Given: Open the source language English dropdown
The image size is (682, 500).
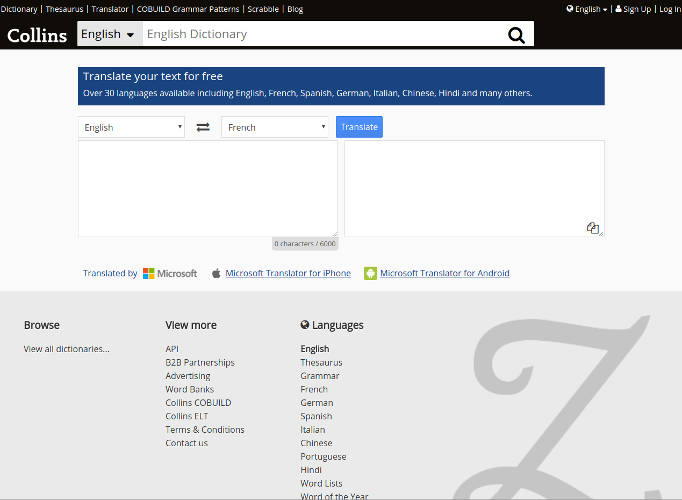Looking at the screenshot, I should [x=131, y=127].
